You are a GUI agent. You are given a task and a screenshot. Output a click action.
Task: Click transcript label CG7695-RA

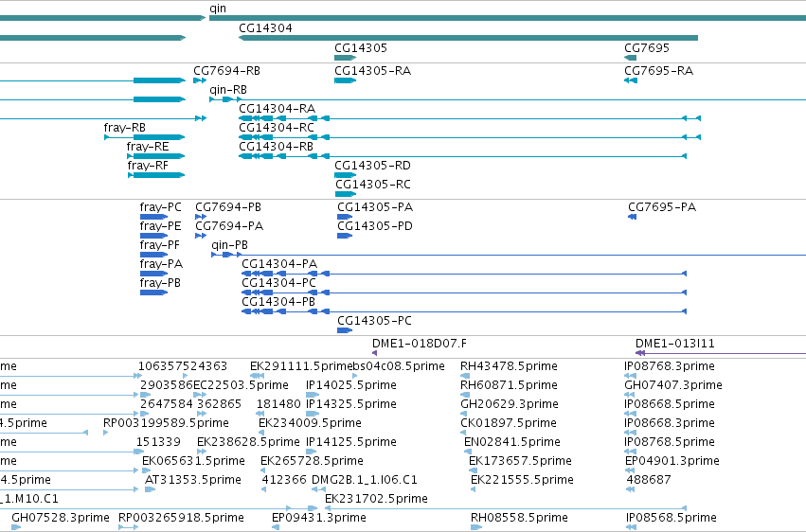(658, 70)
